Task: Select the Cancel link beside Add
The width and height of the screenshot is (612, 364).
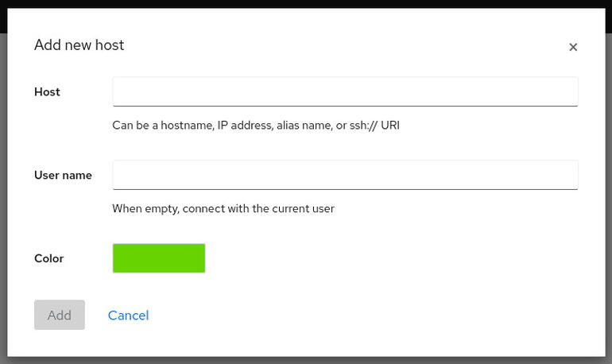Action: point(129,316)
